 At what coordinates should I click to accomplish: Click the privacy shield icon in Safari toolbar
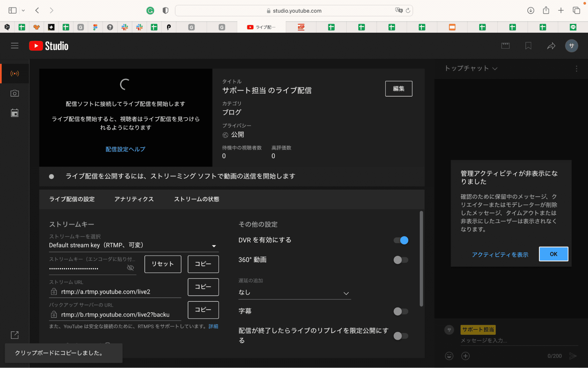(x=165, y=11)
